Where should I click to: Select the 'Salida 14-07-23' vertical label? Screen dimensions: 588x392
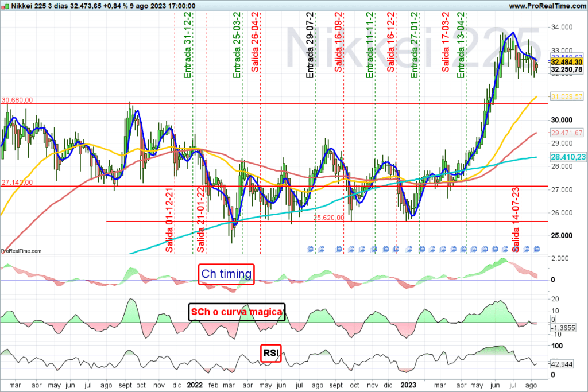[516, 220]
